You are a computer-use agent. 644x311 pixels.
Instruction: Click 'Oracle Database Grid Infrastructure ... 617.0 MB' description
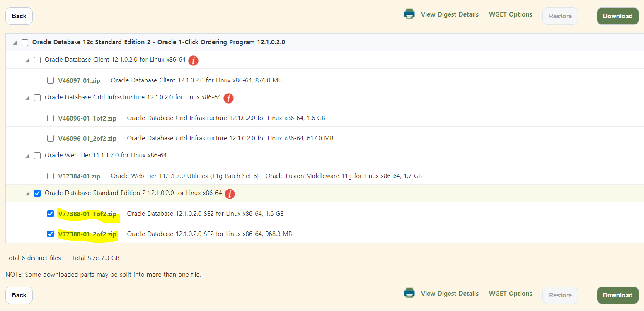click(x=230, y=138)
